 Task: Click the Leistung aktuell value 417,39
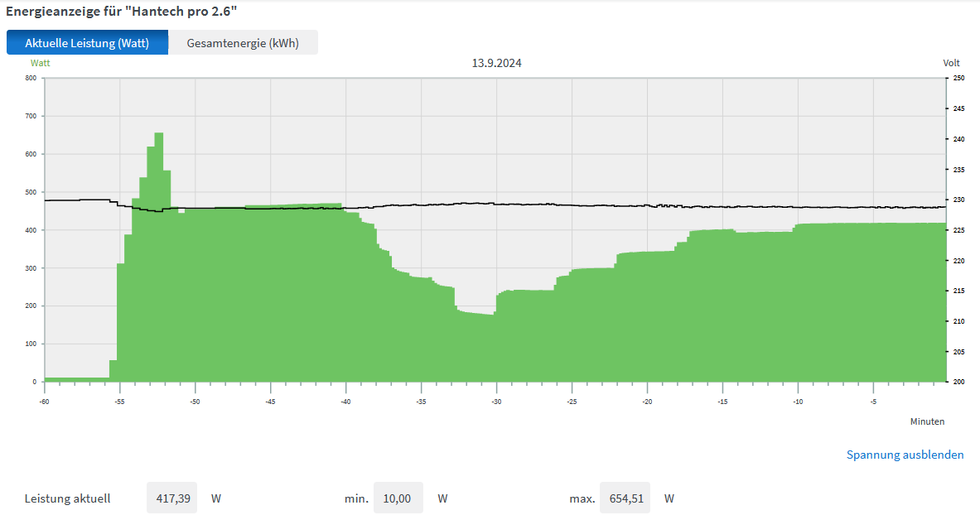172,498
